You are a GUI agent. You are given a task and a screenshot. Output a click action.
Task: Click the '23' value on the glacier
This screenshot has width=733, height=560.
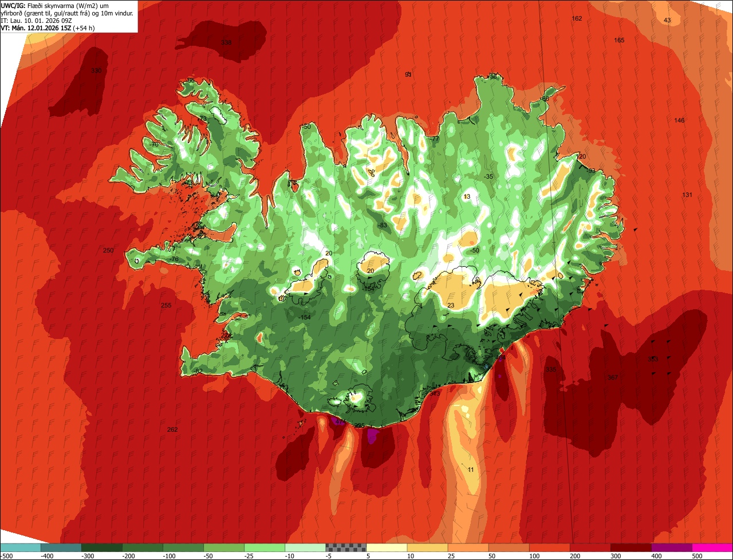(x=451, y=305)
